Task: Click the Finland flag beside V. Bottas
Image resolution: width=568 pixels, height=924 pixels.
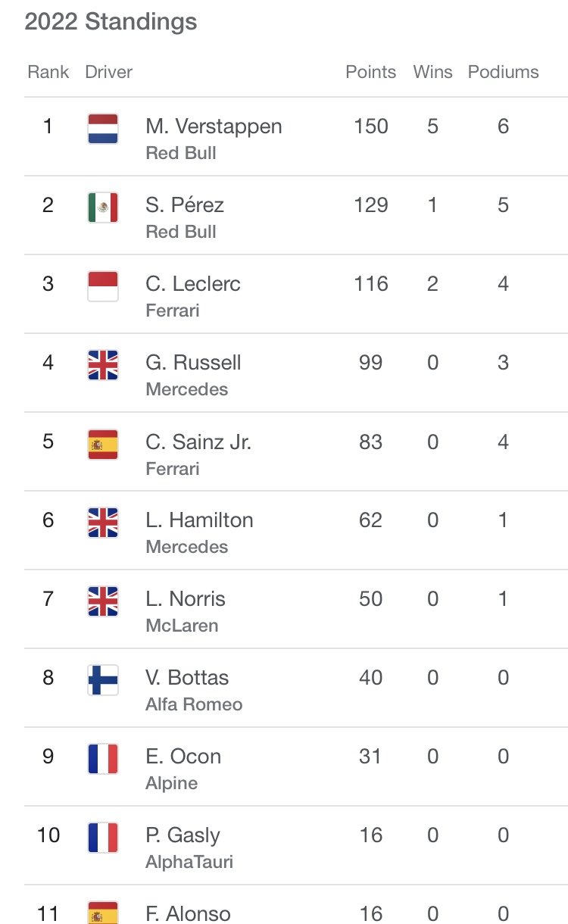Action: [103, 680]
